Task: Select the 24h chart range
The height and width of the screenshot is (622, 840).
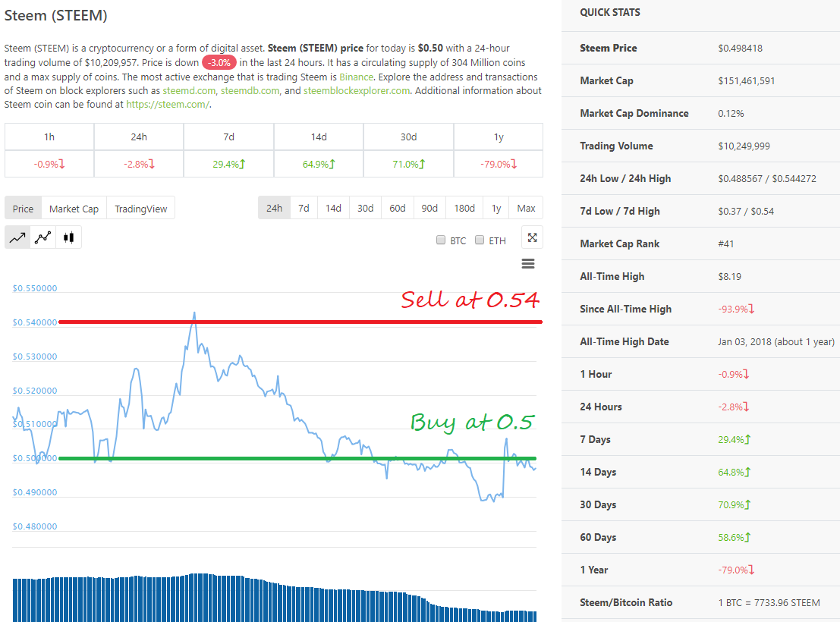Action: point(274,208)
